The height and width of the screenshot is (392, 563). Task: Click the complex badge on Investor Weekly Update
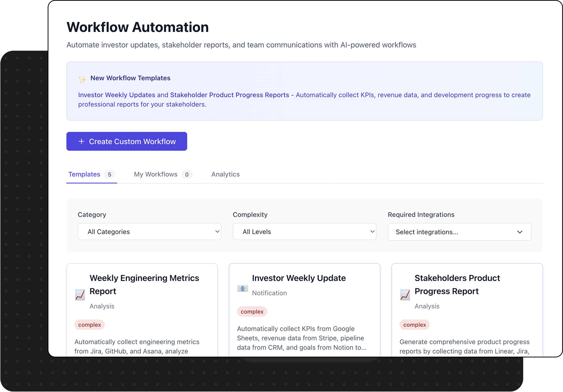(252, 312)
